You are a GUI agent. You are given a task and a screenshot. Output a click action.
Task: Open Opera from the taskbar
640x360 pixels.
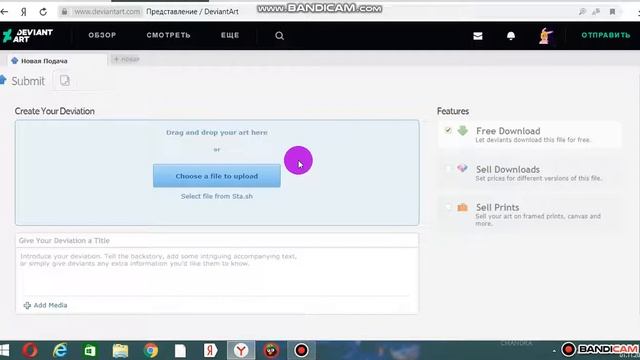click(x=30, y=350)
